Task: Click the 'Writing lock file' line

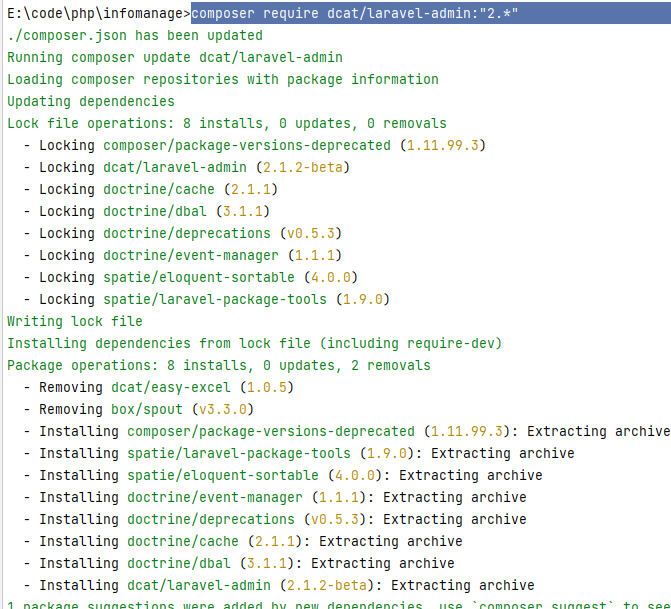Action: [x=75, y=321]
